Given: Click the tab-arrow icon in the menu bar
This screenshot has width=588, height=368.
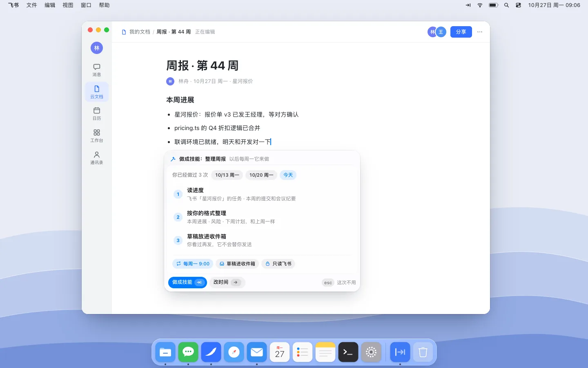Looking at the screenshot, I should pyautogui.click(x=468, y=5).
